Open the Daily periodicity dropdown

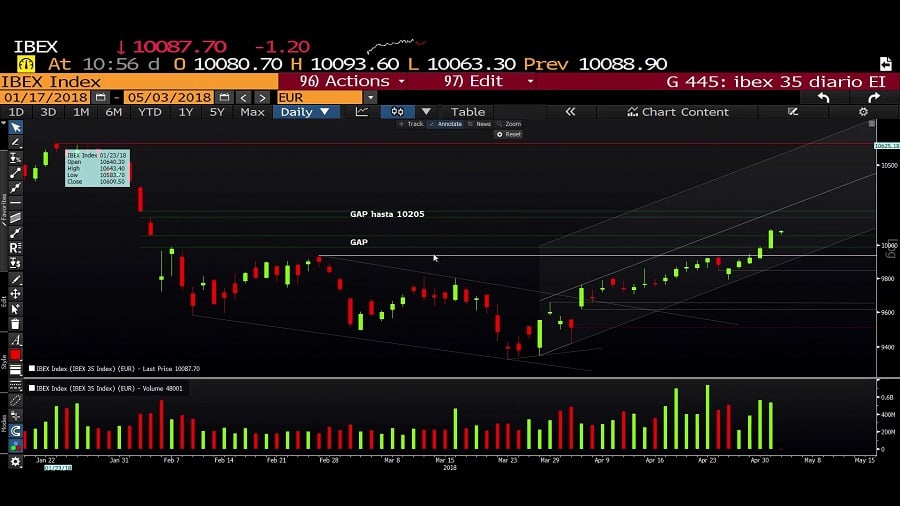306,112
